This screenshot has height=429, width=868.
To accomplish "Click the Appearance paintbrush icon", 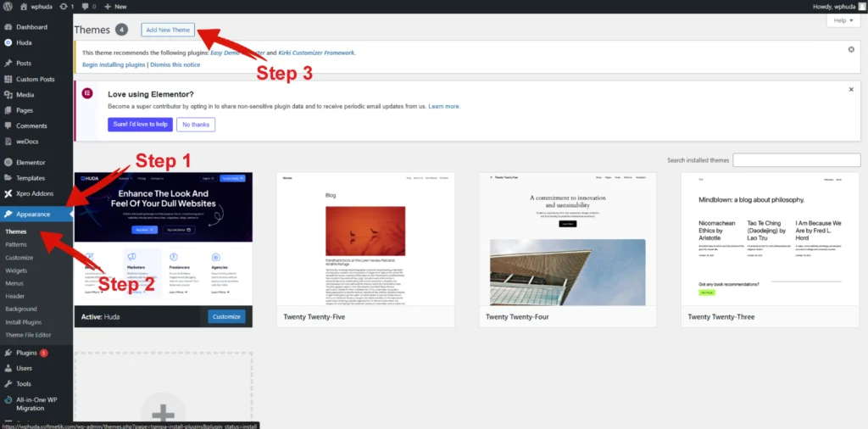I will [x=8, y=214].
